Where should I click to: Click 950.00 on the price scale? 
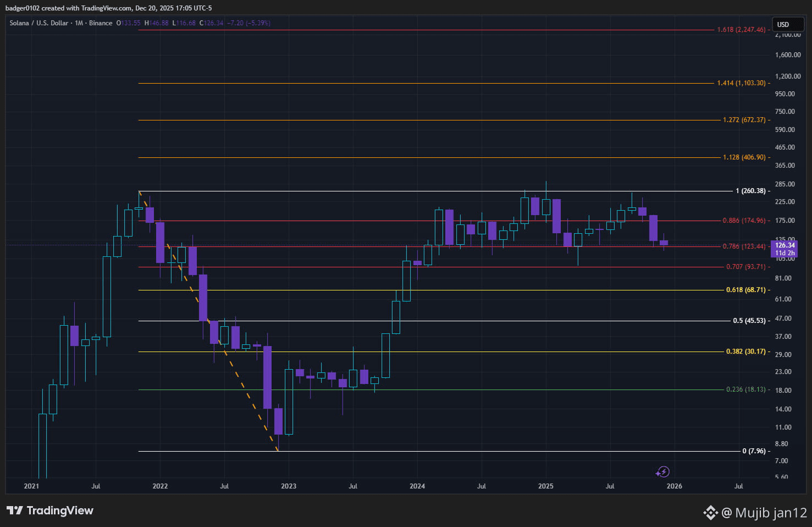785,94
